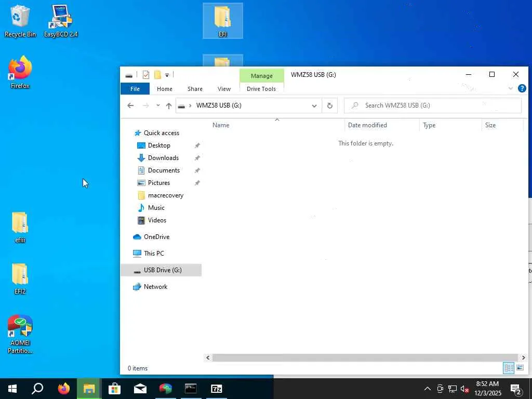Open taskbar Search magnifier
This screenshot has height=399, width=532.
tap(37, 389)
